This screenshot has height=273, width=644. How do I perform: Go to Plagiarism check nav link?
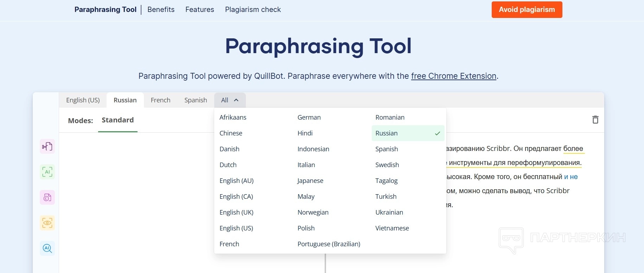[x=253, y=9]
